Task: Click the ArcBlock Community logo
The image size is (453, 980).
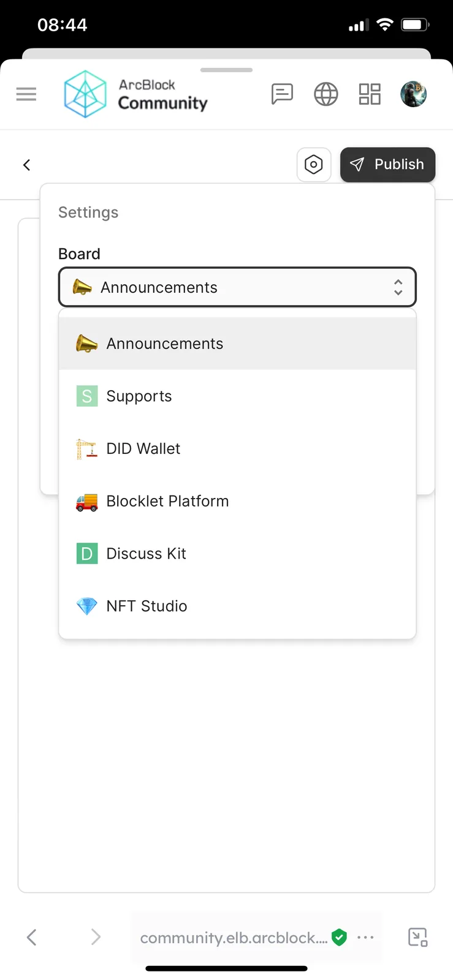Action: pyautogui.click(x=136, y=94)
